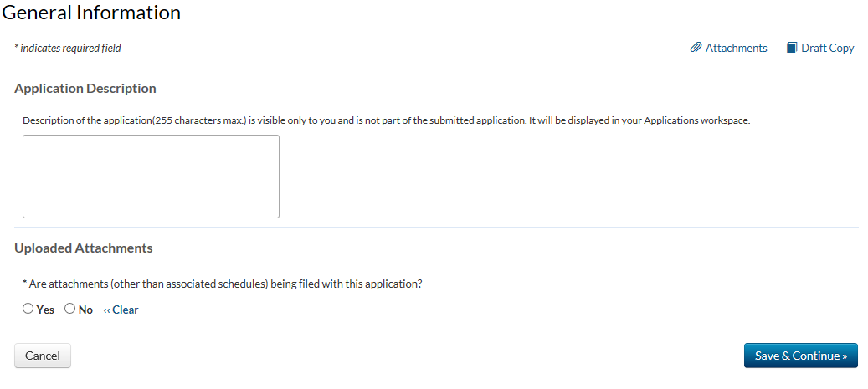The image size is (868, 389).
Task: Select the Yes radio button
Action: click(28, 309)
